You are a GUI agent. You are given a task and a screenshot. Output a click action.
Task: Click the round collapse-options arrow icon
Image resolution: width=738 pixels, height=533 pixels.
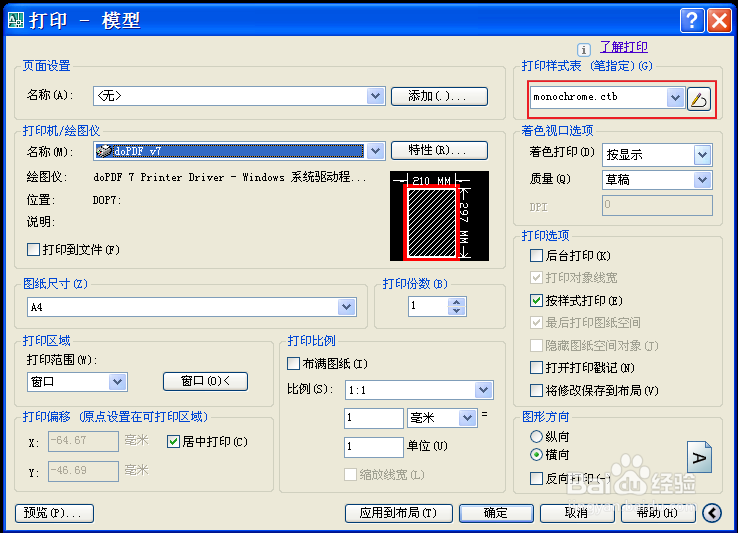coord(712,513)
